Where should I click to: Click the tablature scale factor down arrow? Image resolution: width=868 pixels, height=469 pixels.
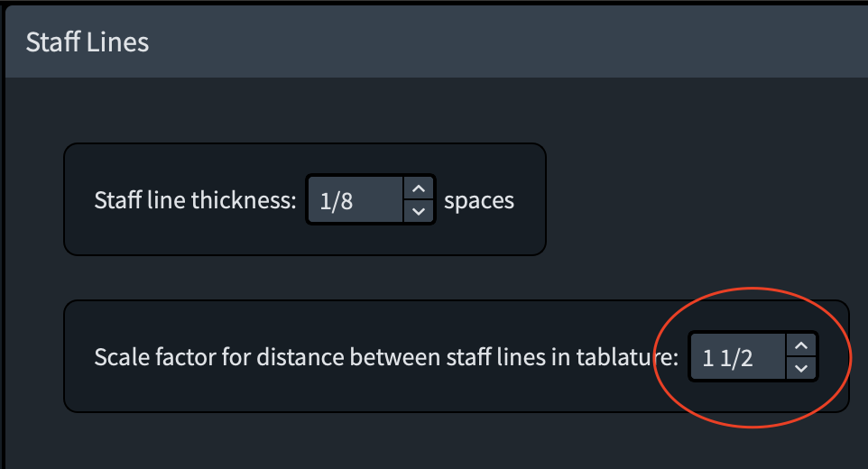(x=800, y=368)
